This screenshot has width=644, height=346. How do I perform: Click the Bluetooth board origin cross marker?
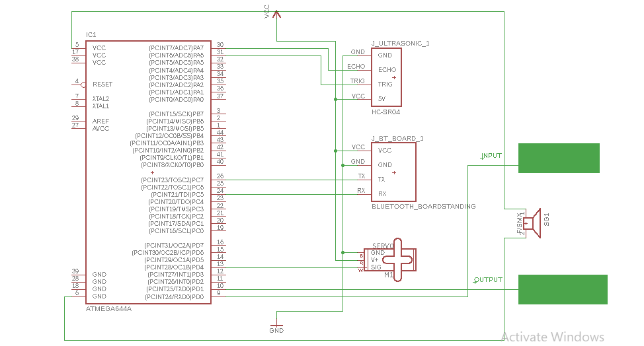point(394,172)
